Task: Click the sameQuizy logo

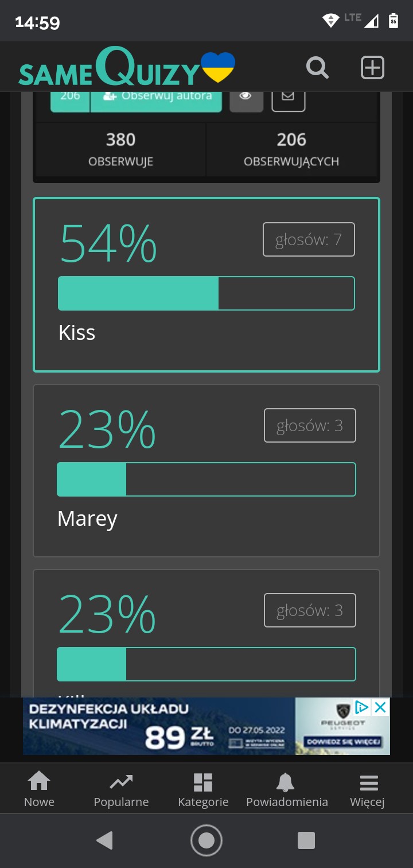Action: pyautogui.click(x=127, y=68)
